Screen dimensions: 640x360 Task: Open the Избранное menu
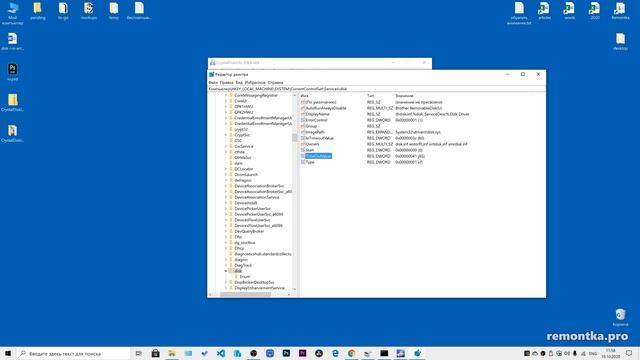(x=255, y=82)
